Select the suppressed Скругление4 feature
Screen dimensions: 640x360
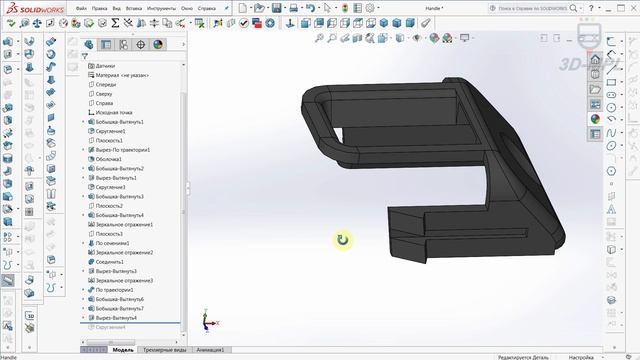click(x=110, y=327)
